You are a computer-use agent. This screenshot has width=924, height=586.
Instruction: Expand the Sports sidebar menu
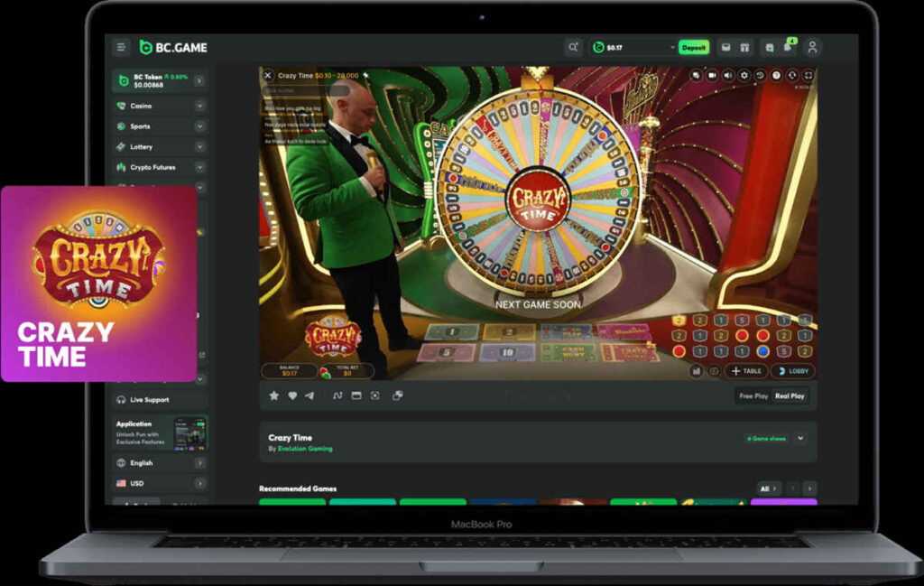click(199, 126)
